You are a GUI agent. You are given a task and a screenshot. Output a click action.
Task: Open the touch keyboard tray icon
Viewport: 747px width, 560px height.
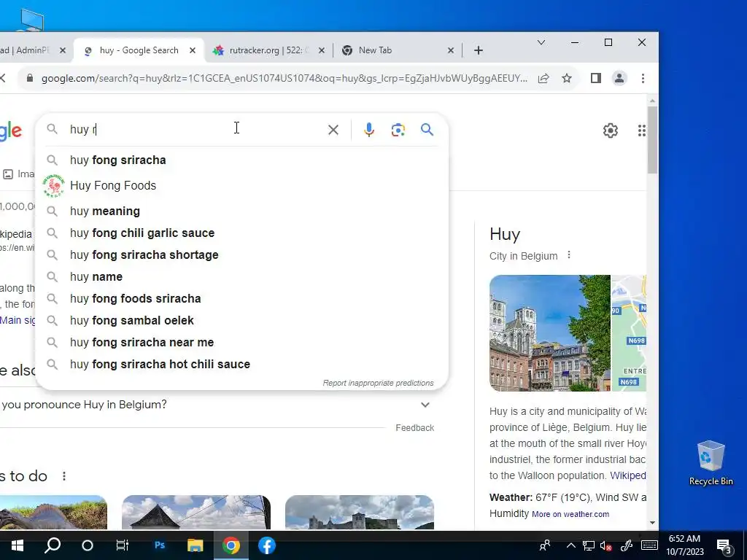click(x=649, y=545)
